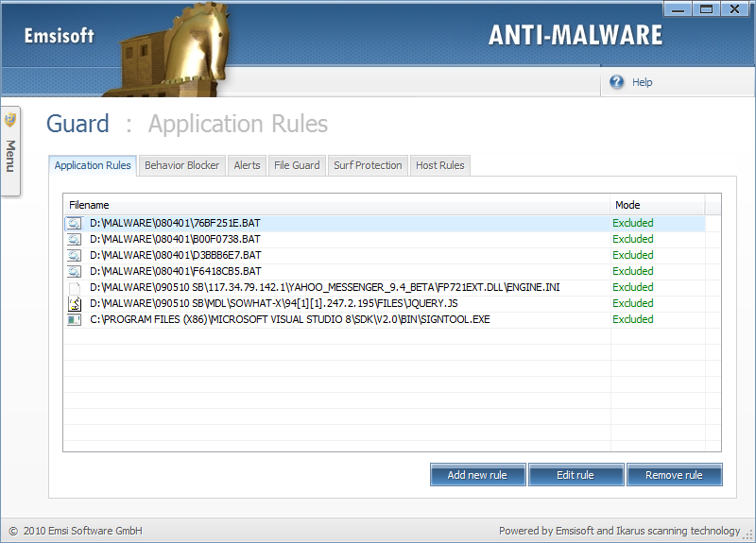Click the shield icon above Menu
The height and width of the screenshot is (543, 756).
click(10, 120)
